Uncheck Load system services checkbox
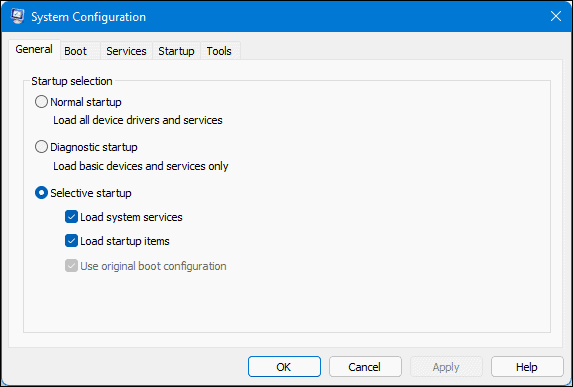The width and height of the screenshot is (573, 387). click(71, 217)
